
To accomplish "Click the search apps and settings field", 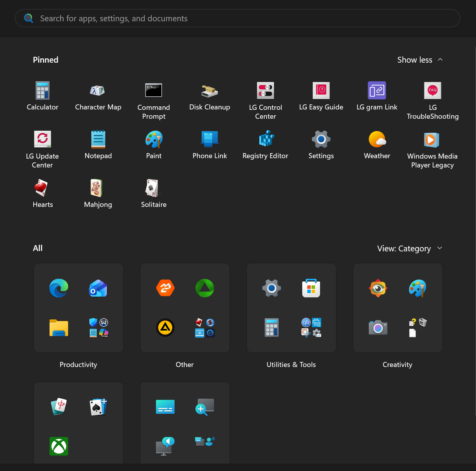I will (x=238, y=18).
